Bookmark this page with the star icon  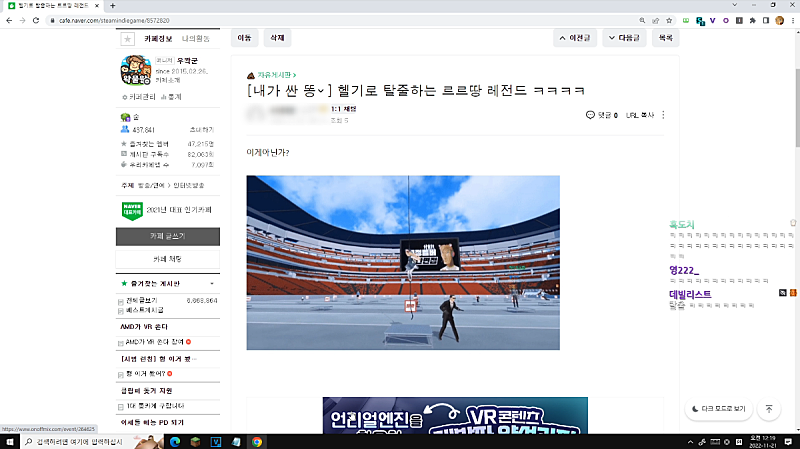[x=667, y=20]
